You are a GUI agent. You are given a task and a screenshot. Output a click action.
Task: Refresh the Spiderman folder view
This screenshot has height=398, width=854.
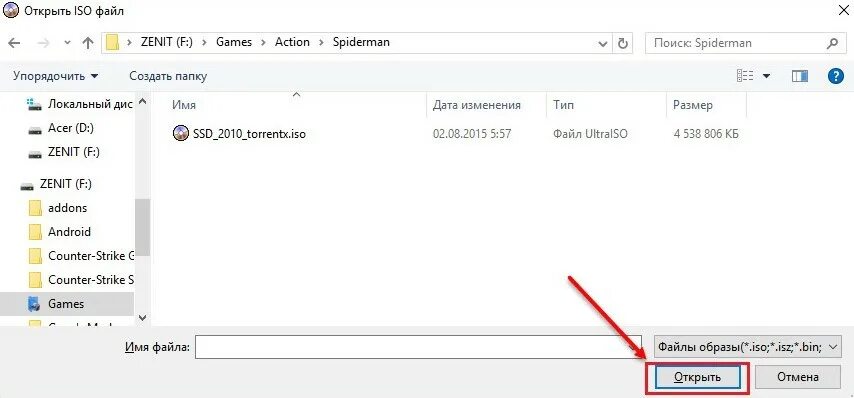tap(623, 43)
